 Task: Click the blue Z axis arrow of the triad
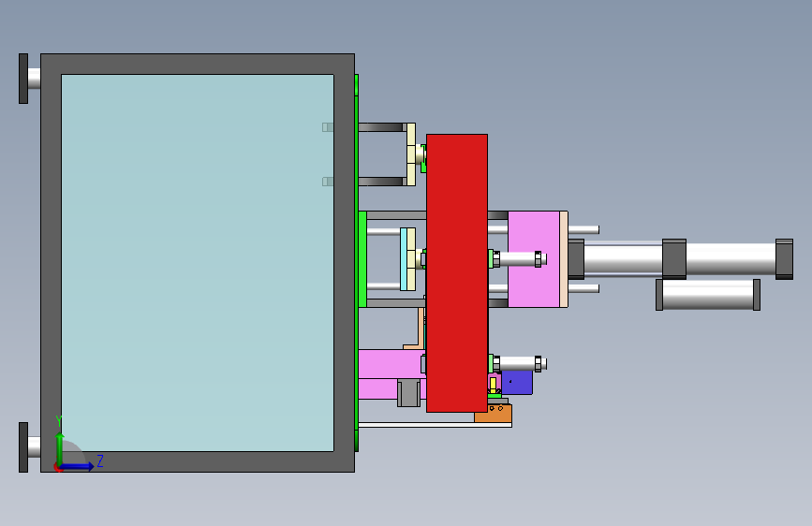tap(78, 466)
